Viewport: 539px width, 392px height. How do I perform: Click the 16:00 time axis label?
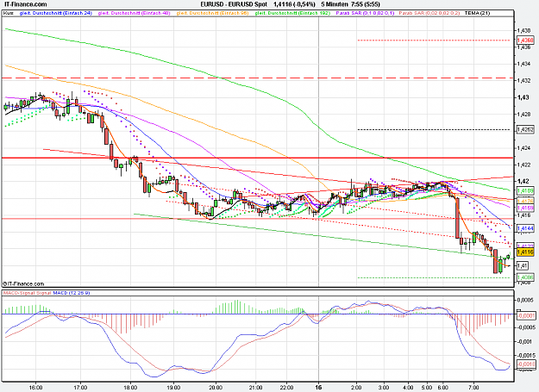tap(36, 388)
